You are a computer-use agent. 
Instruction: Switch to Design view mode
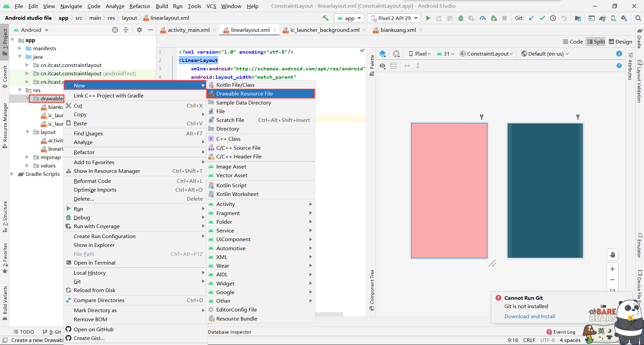pos(621,42)
